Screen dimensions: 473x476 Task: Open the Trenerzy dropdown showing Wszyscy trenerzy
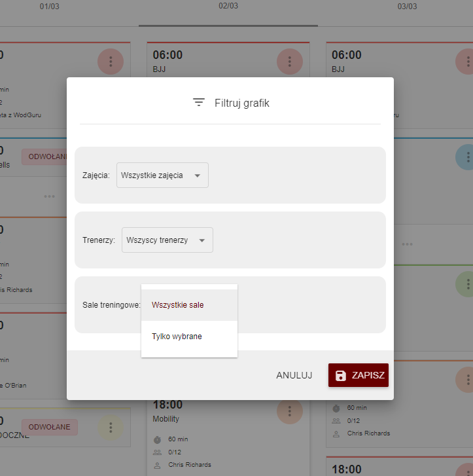point(167,240)
